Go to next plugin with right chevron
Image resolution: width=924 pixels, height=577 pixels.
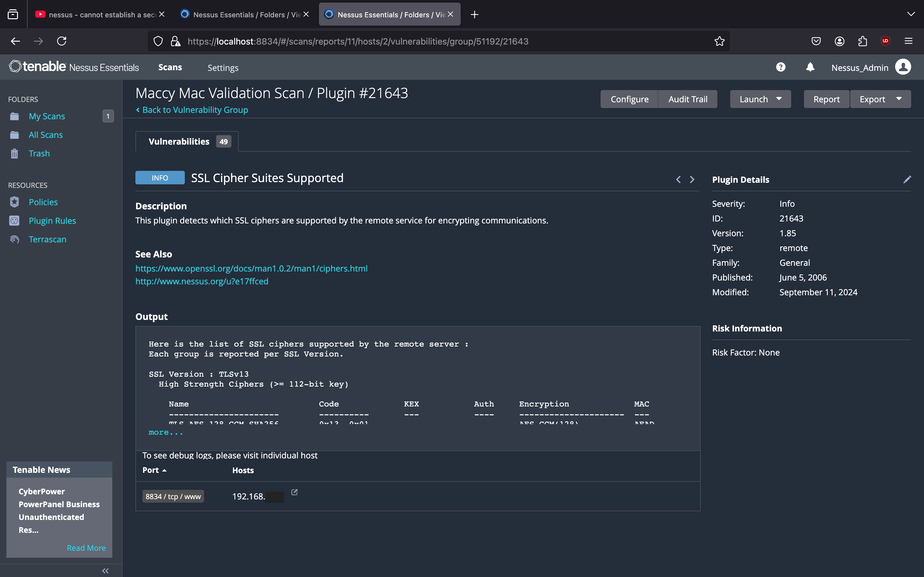point(692,180)
